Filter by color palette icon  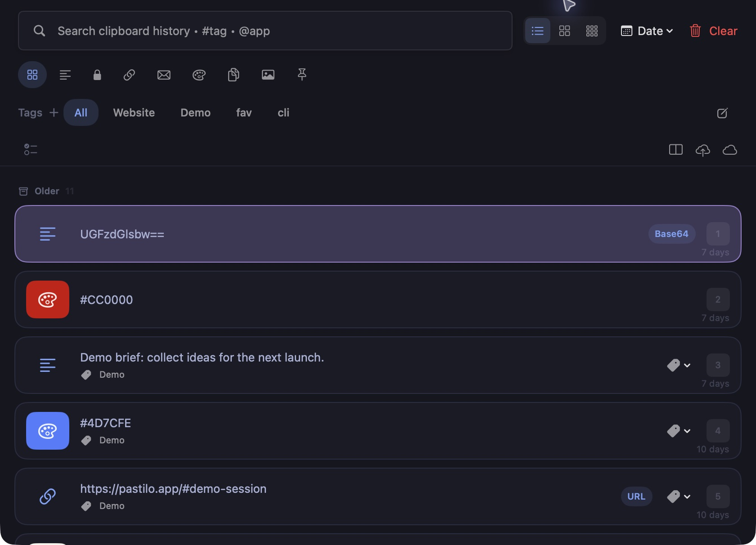click(x=199, y=75)
